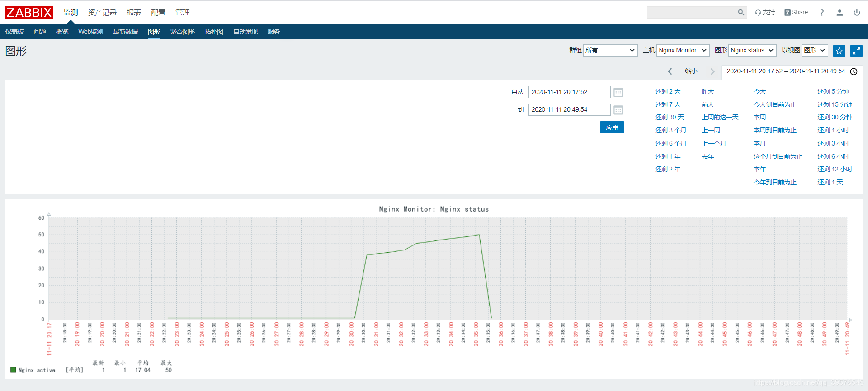Click the clock icon beside time range
This screenshot has height=391, width=868.
tap(854, 71)
